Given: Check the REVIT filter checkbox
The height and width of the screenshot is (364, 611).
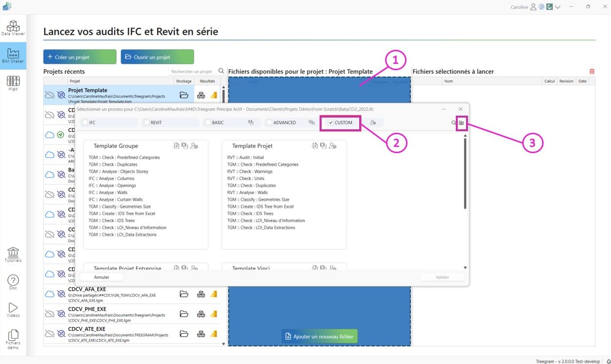Looking at the screenshot, I should click(147, 123).
